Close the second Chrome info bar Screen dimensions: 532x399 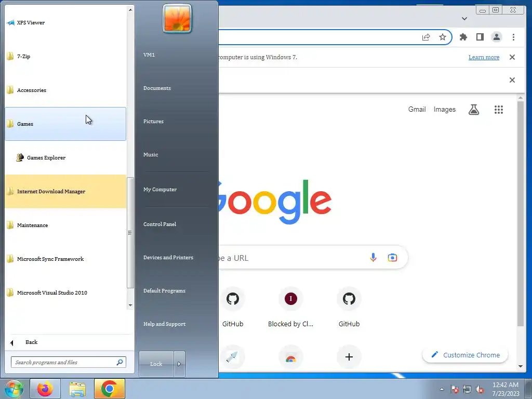pyautogui.click(x=512, y=80)
